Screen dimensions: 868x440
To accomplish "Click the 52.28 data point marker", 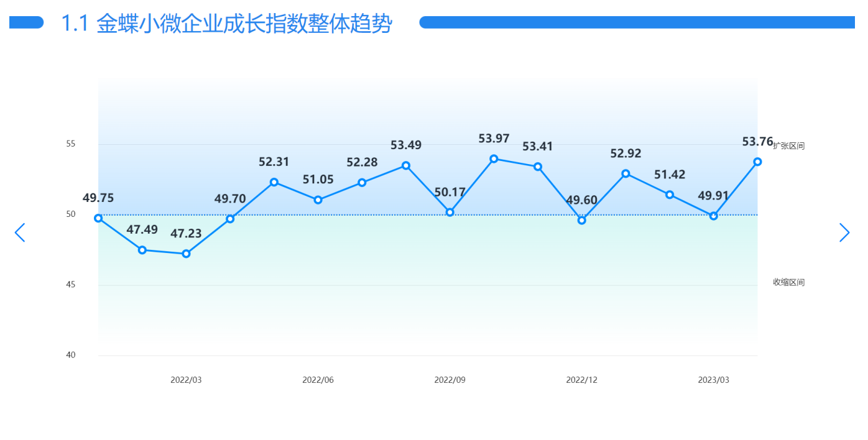I will point(362,183).
